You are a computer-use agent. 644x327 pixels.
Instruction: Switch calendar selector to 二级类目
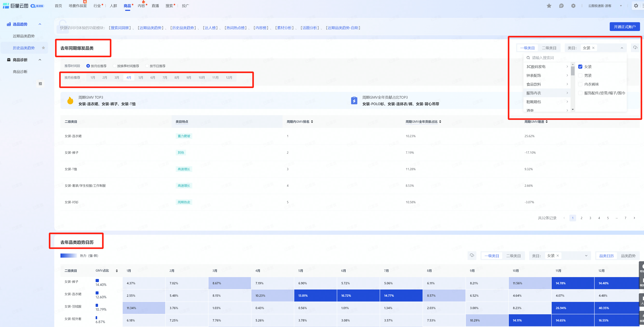click(513, 256)
